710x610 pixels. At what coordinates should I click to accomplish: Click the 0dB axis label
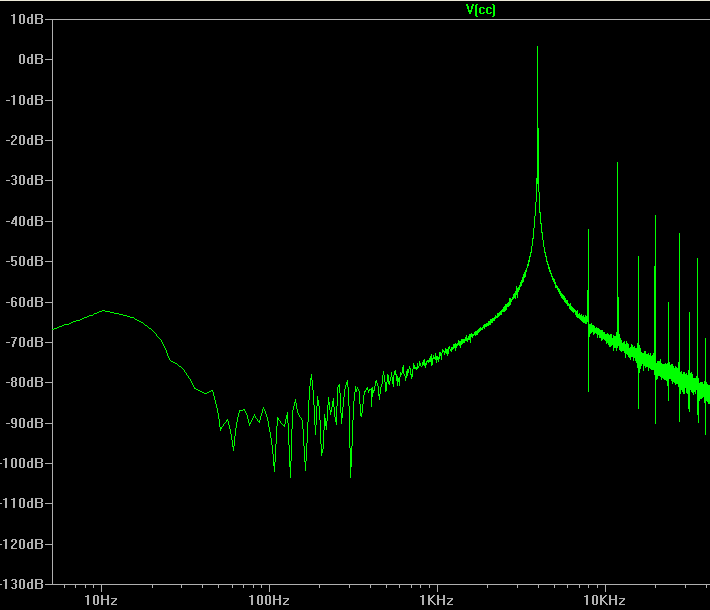(31, 59)
